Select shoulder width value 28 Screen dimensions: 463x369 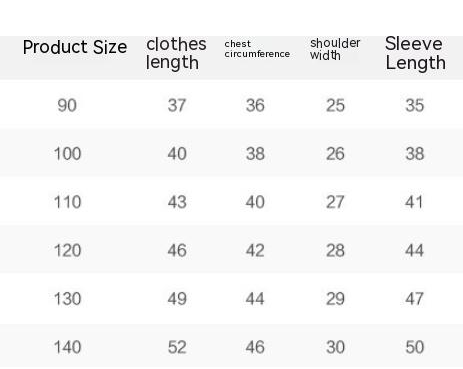click(335, 250)
